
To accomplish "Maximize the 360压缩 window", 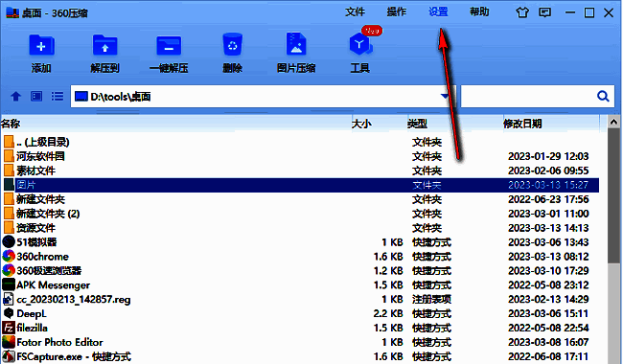I will tap(589, 12).
